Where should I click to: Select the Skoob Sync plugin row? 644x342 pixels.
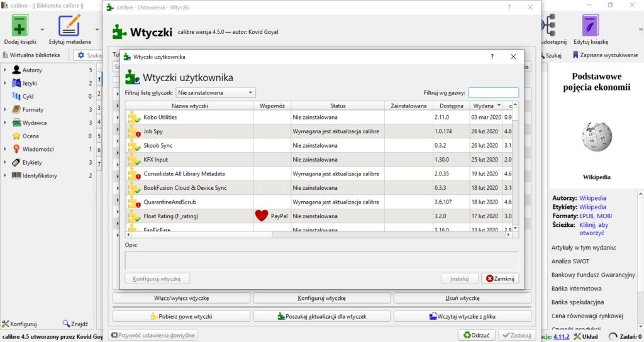(x=319, y=145)
